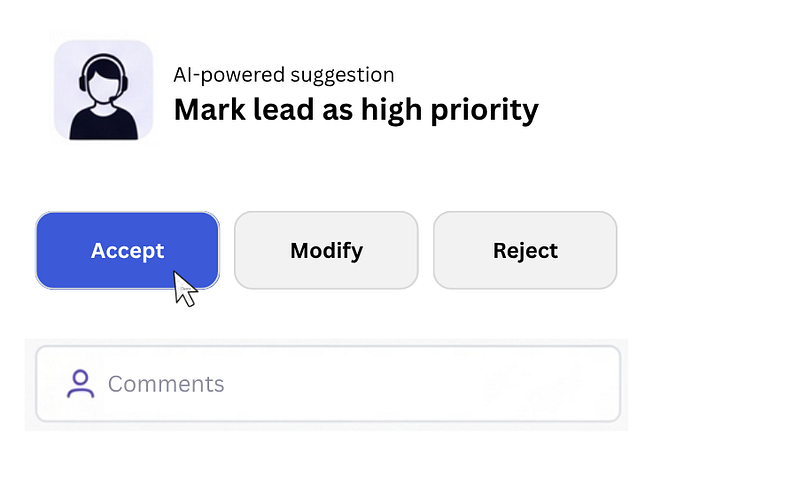This screenshot has width=800, height=499.
Task: Click the "Modify" text label
Action: point(326,250)
